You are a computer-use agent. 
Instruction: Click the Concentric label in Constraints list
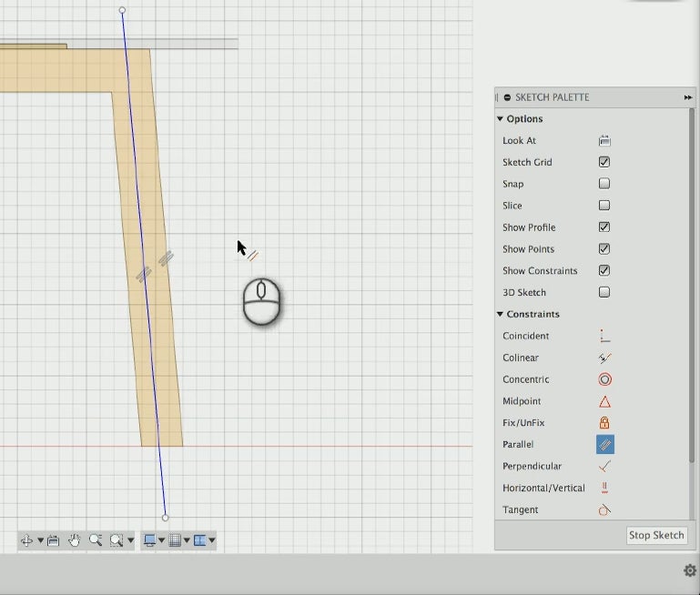(525, 379)
